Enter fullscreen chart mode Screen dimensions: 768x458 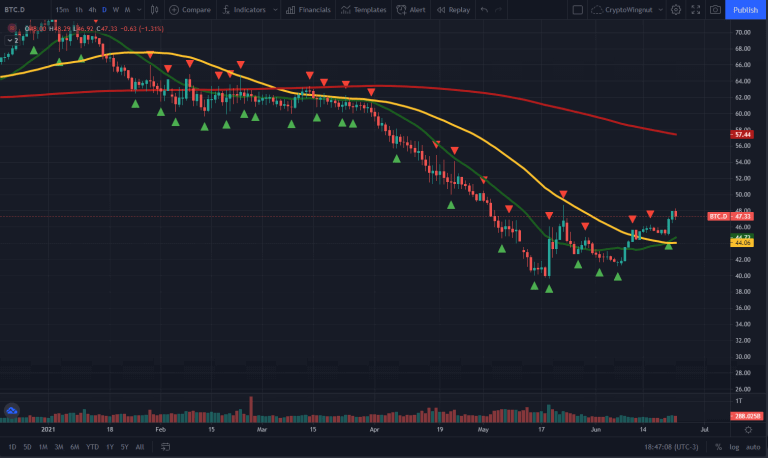click(696, 10)
